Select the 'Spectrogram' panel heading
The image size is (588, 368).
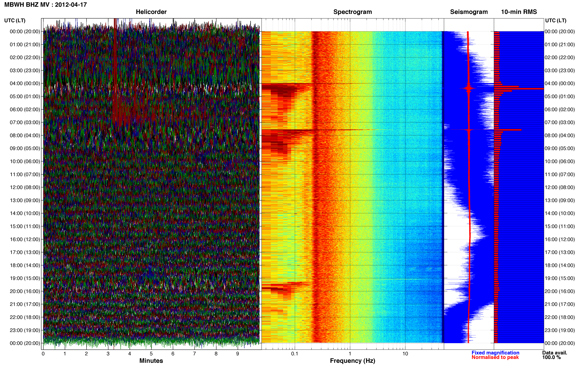coord(352,12)
